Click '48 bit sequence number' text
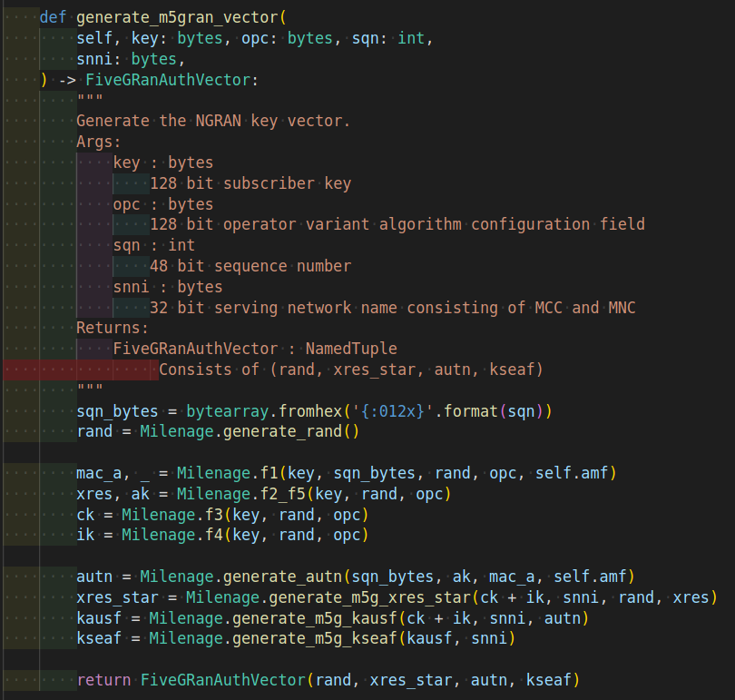Screen dimensions: 735x700 pyautogui.click(x=250, y=266)
